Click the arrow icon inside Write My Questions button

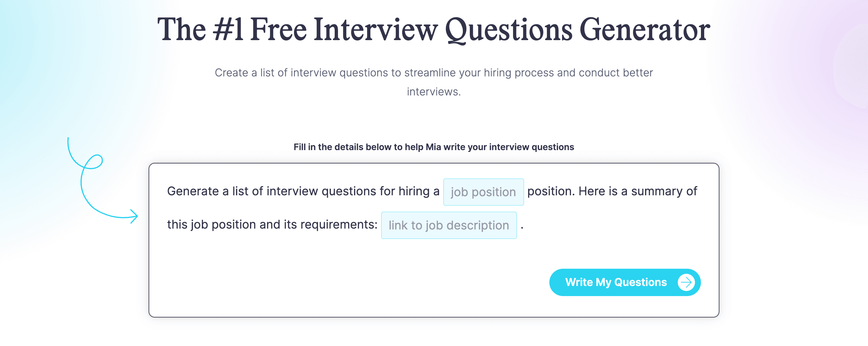686,282
